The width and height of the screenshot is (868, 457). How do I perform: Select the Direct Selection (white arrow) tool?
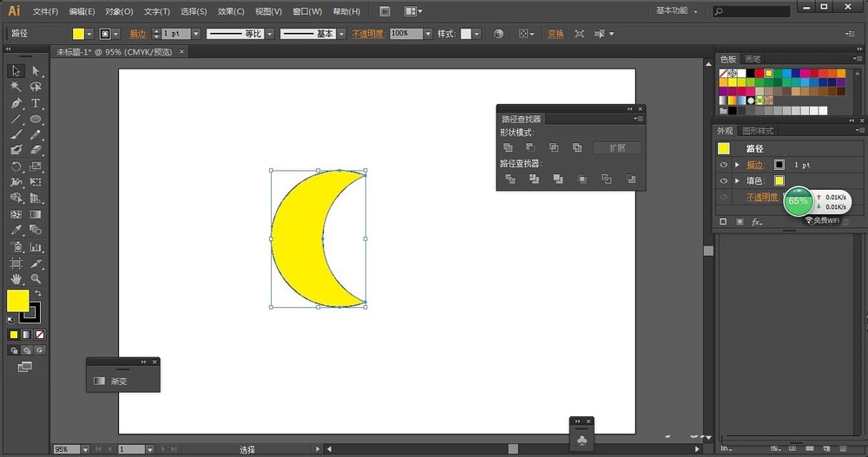(x=36, y=71)
